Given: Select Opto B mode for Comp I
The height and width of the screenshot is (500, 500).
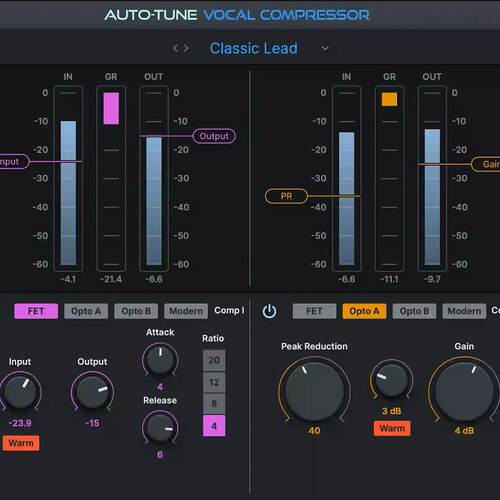Looking at the screenshot, I should coord(136,311).
